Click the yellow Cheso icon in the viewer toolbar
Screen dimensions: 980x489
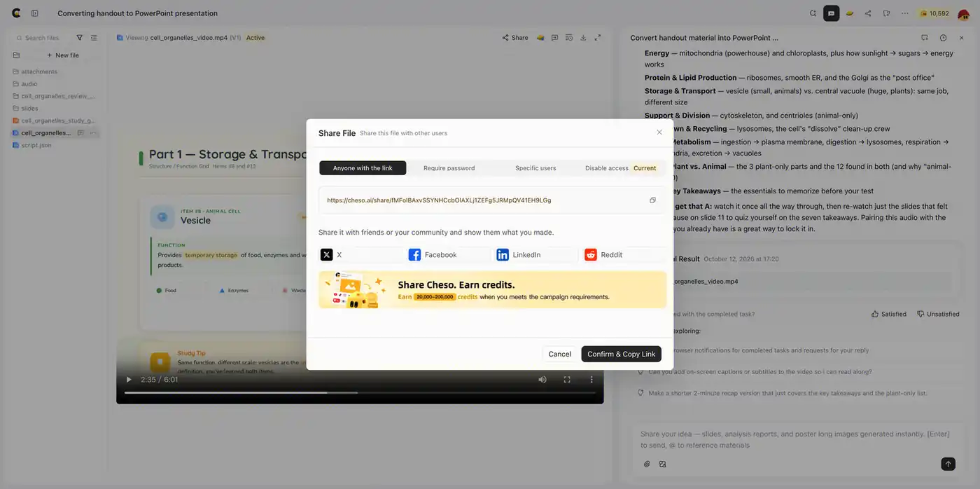(540, 38)
